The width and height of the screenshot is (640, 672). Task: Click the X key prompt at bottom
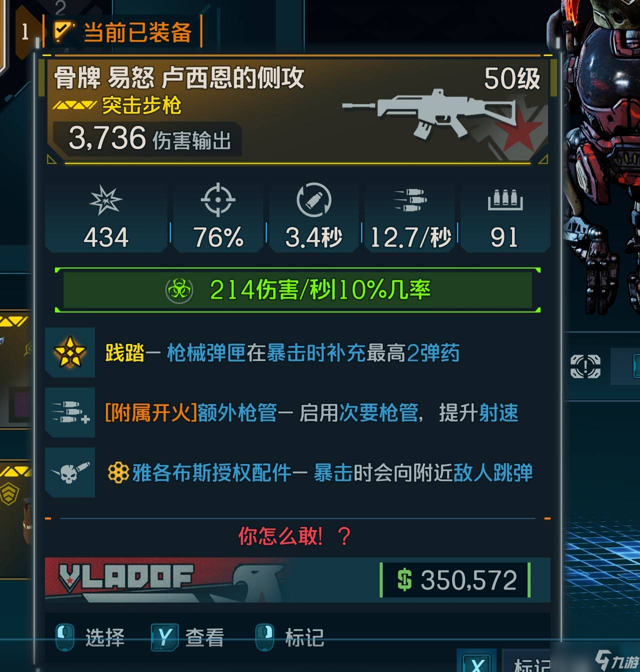point(476,662)
